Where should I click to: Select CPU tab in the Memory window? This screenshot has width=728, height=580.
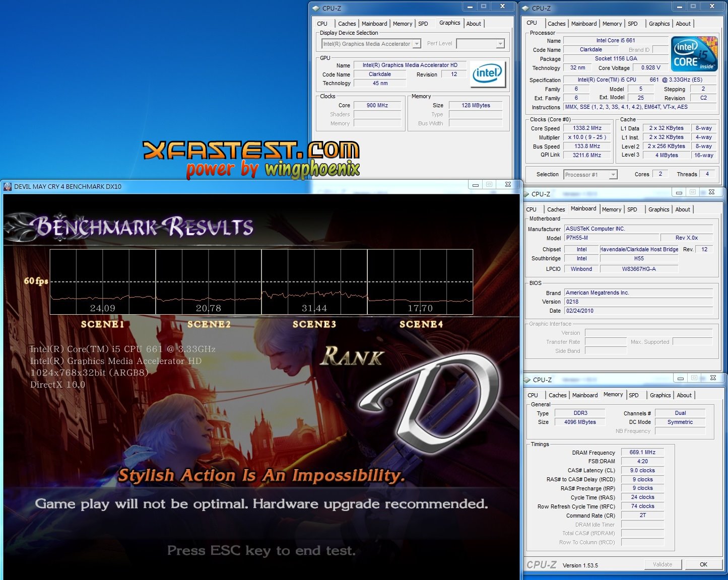click(x=533, y=395)
